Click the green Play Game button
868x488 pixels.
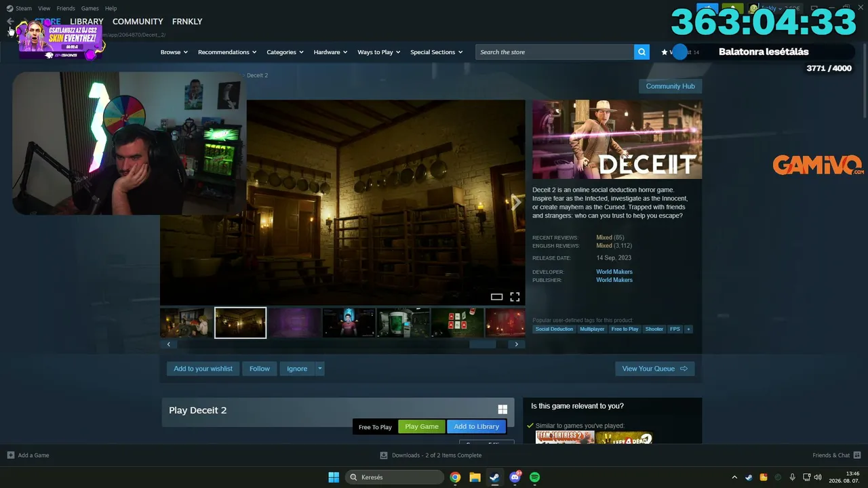[422, 426]
